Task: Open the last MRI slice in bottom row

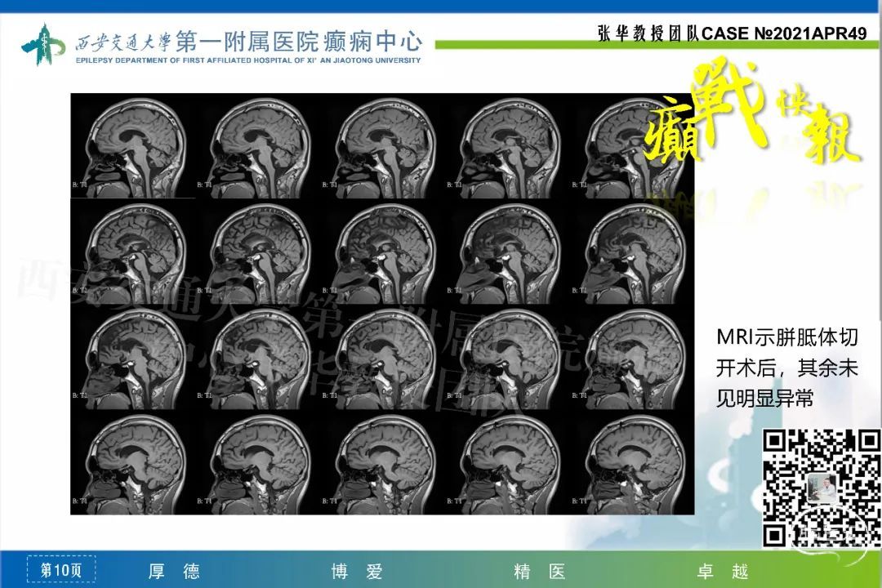Action: click(634, 463)
